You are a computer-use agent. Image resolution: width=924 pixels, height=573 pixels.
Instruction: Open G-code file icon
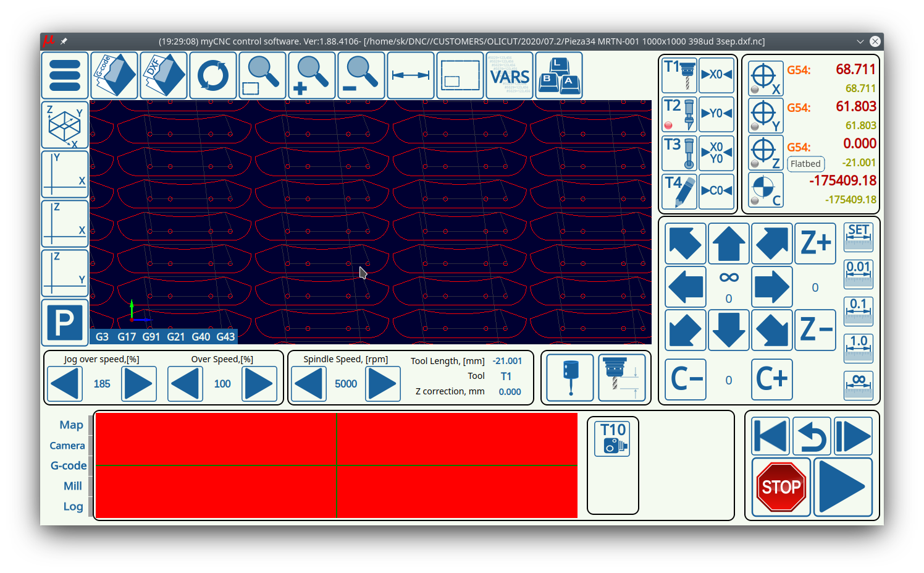click(x=114, y=75)
